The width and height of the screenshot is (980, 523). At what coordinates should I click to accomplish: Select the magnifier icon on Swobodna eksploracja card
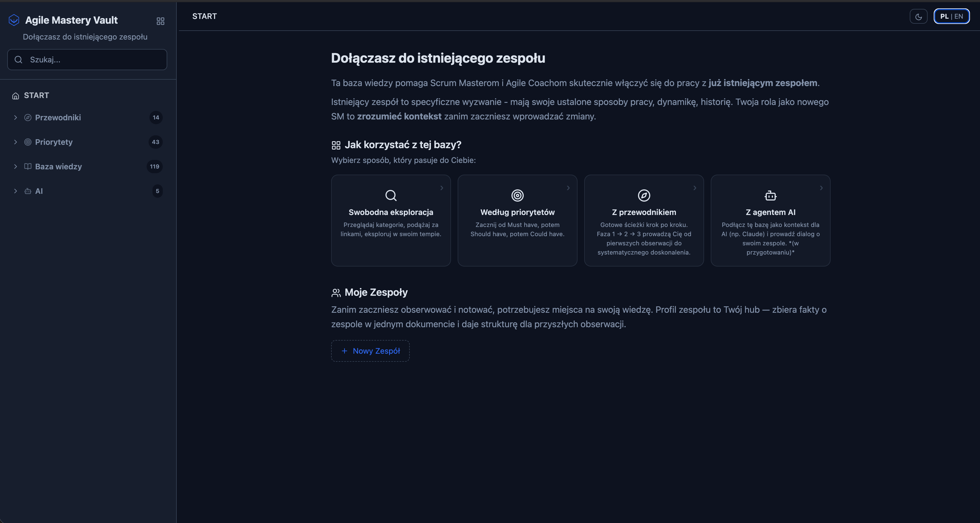(391, 195)
